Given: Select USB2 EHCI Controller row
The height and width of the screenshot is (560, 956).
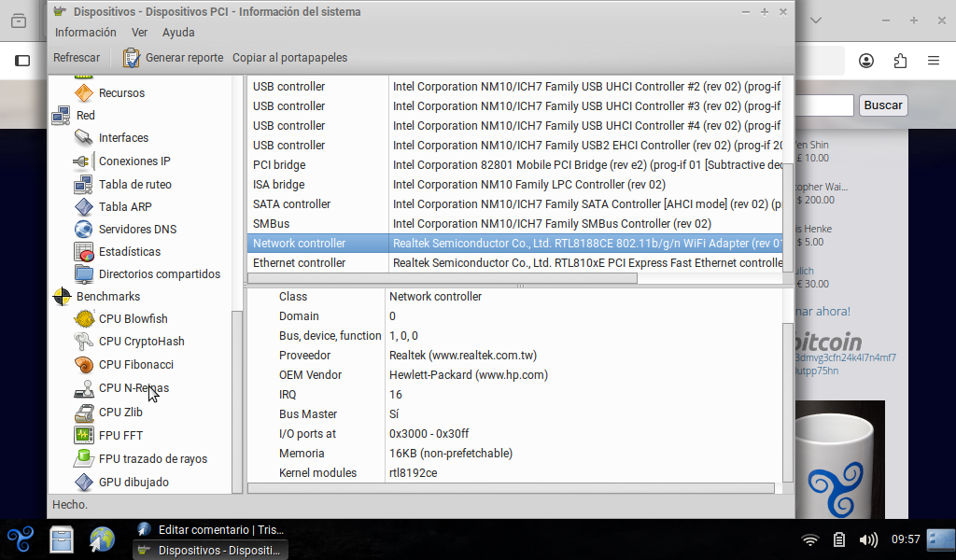Looking at the screenshot, I should tap(514, 146).
